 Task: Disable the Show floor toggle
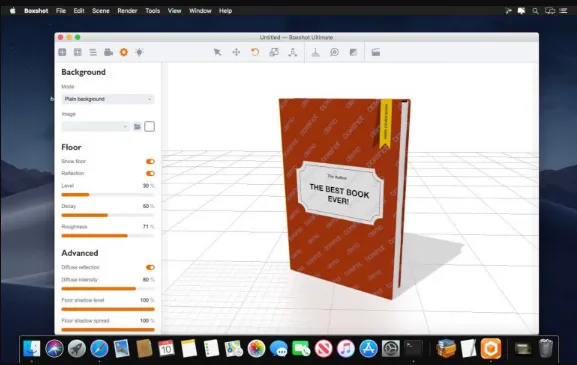click(x=150, y=161)
